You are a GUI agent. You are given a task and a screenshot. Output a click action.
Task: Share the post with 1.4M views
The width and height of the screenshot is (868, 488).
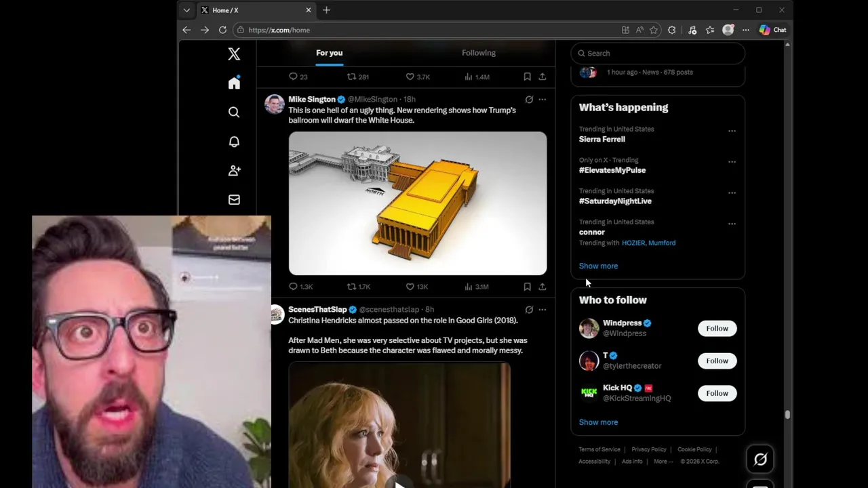[x=542, y=77]
